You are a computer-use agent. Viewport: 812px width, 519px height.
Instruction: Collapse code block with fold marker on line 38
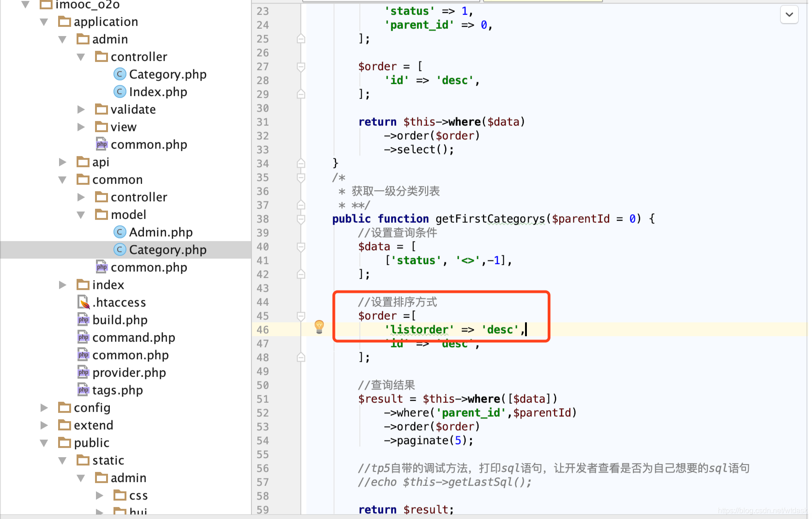[x=301, y=219]
